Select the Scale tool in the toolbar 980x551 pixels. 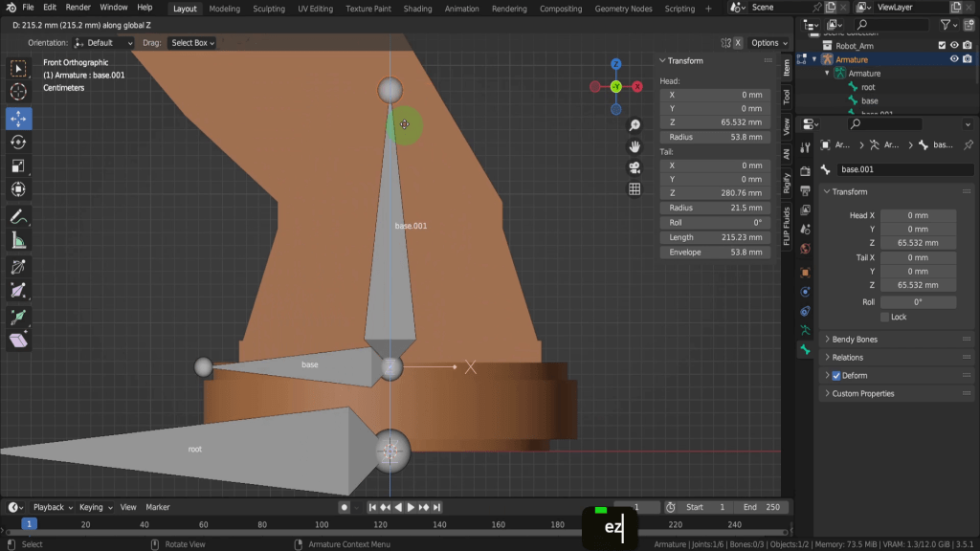tap(18, 165)
